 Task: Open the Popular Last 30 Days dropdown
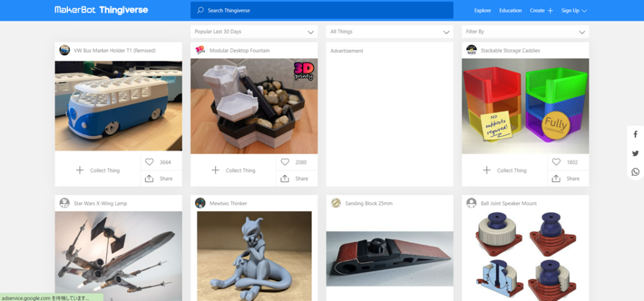[x=254, y=31]
